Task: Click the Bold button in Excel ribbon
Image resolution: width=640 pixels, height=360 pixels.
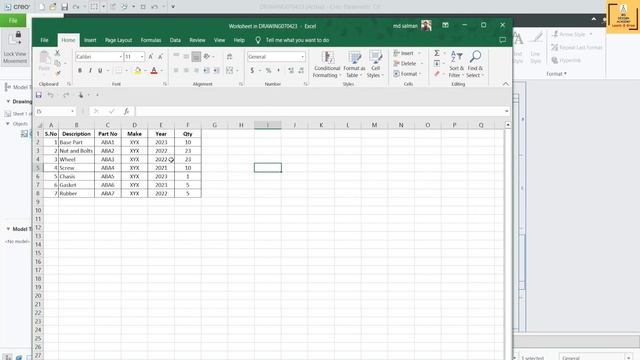Action: click(80, 71)
